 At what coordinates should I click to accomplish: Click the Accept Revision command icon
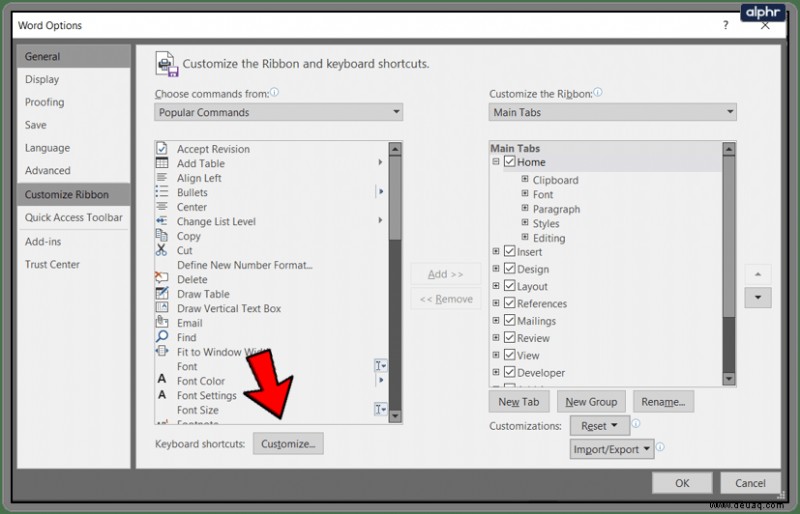point(162,149)
